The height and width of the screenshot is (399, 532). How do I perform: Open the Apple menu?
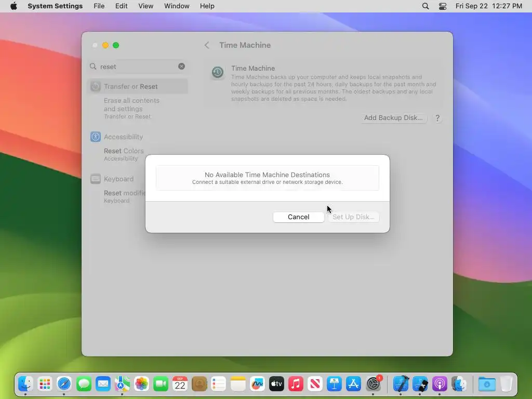pyautogui.click(x=14, y=6)
